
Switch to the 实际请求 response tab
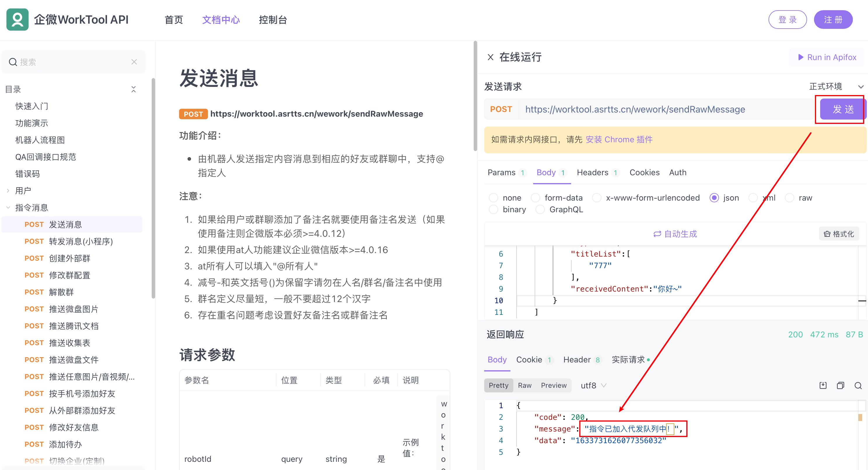[629, 360]
